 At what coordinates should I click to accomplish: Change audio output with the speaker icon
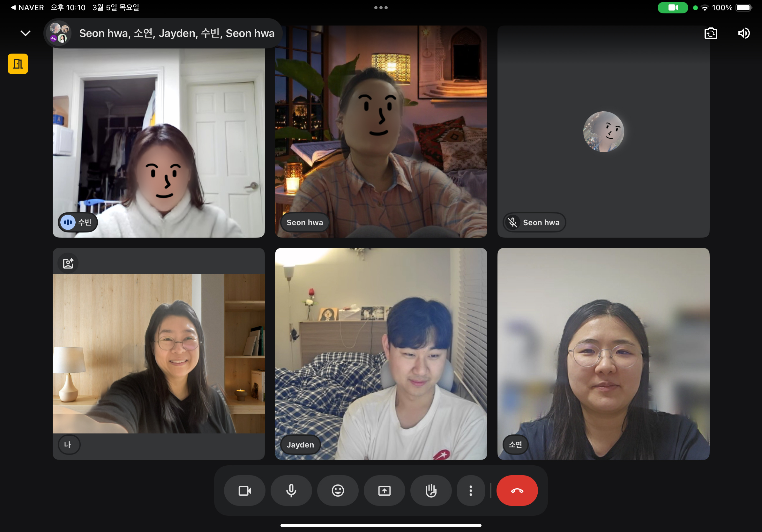click(744, 33)
